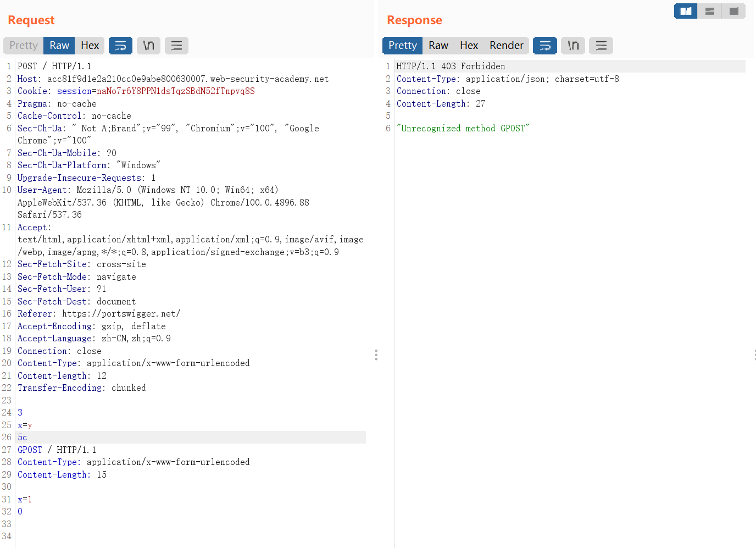Viewport: 756px width, 548px height.
Task: Select the Hex tab in Request panel
Action: point(90,46)
